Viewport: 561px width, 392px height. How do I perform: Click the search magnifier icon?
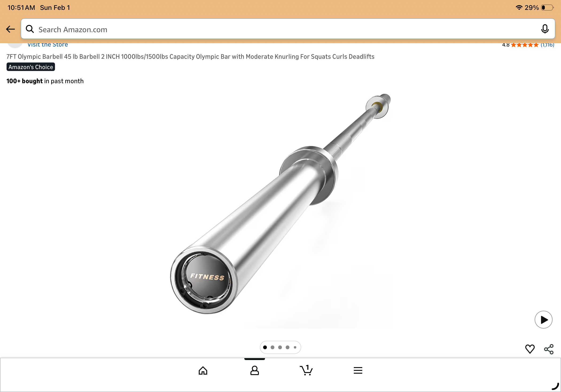pos(30,29)
